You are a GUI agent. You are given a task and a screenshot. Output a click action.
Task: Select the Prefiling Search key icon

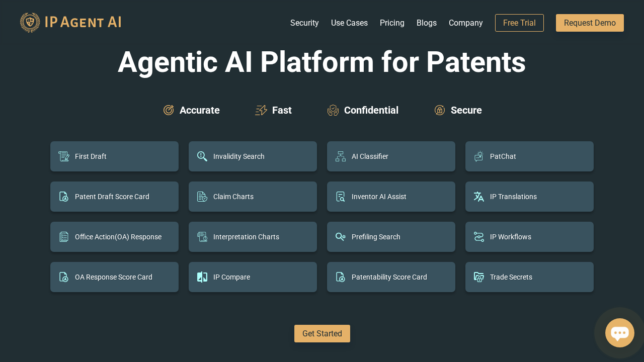[340, 237]
